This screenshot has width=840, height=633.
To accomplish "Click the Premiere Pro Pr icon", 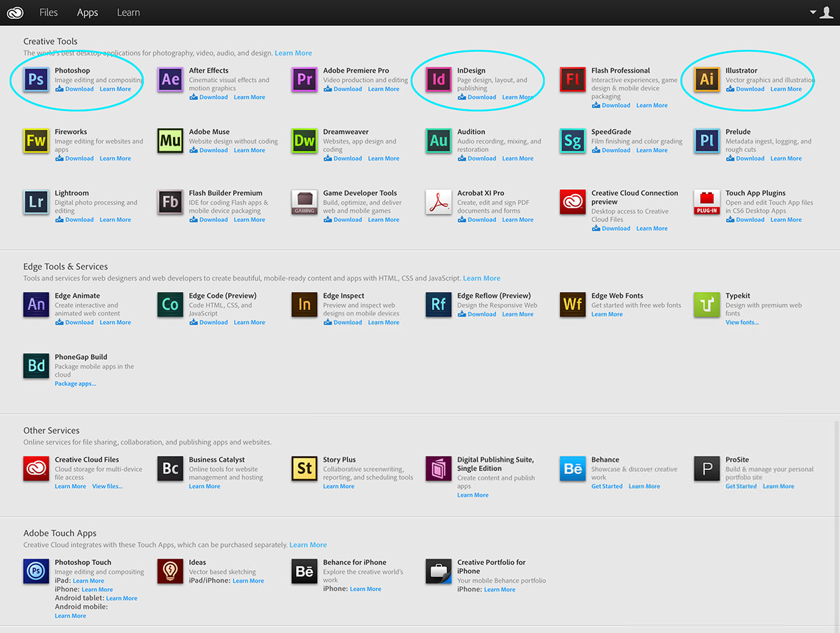I will [x=304, y=79].
